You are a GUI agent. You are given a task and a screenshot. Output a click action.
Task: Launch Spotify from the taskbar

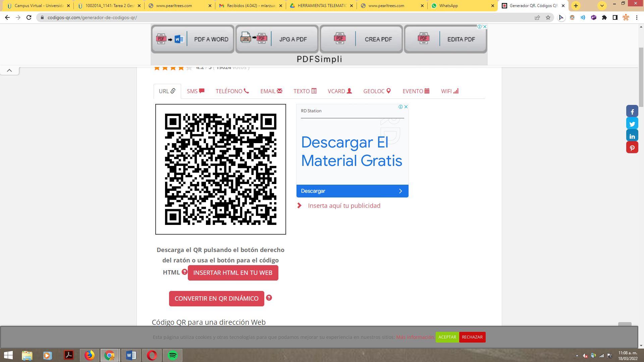[173, 355]
